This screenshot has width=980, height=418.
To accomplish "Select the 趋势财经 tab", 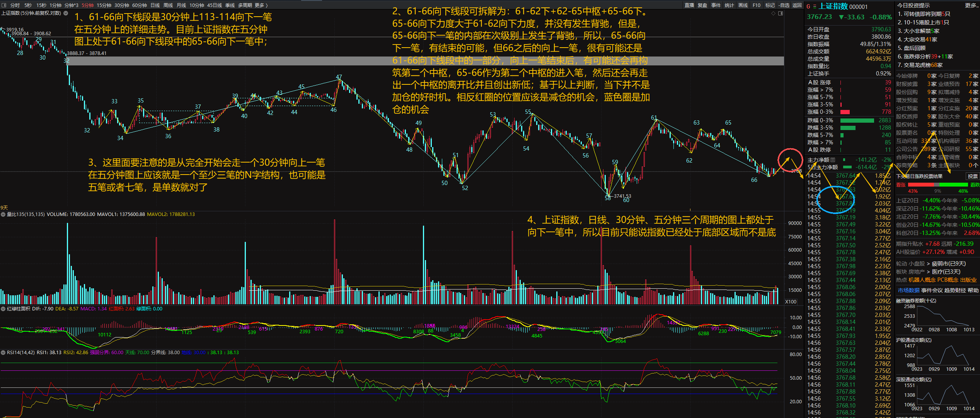I will tap(955, 290).
